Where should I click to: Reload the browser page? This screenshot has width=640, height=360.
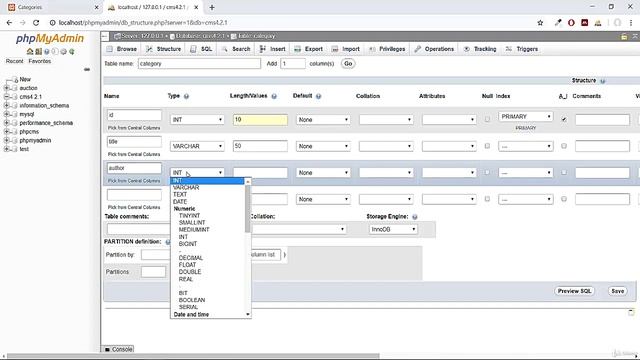tap(36, 23)
